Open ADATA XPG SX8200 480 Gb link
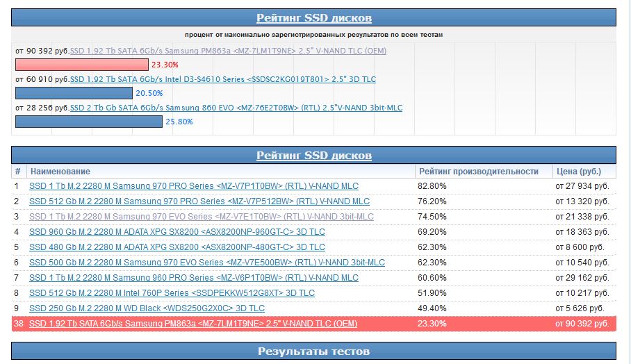The image size is (631, 364). click(177, 247)
